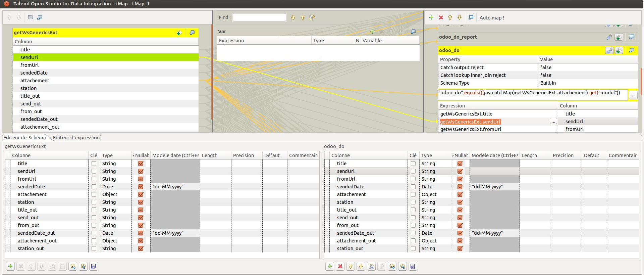This screenshot has height=275, width=644.
Task: Switch to the Éditeur de Schéma tab
Action: tap(24, 138)
